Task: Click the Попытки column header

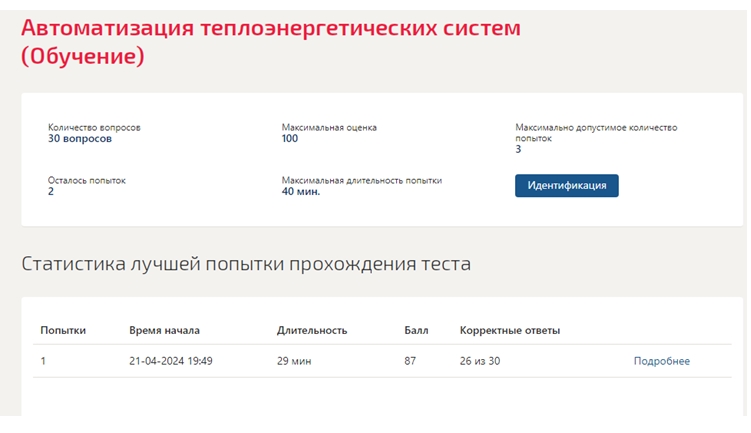Action: click(63, 330)
